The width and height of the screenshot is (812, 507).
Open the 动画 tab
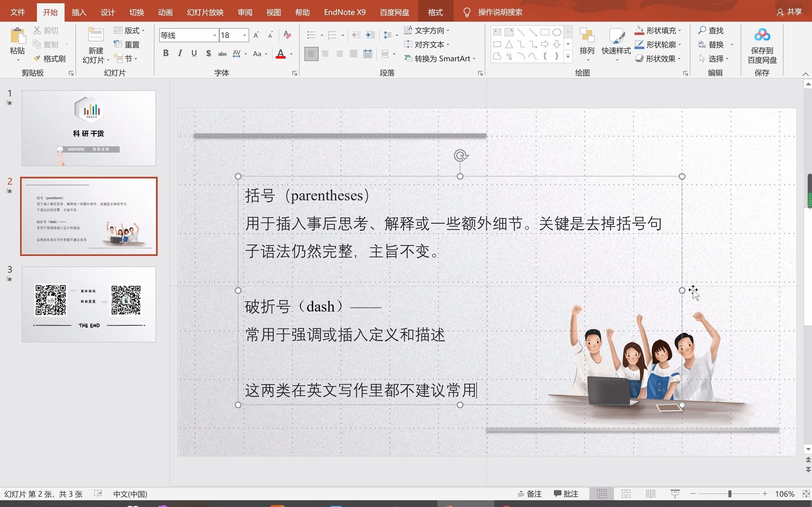click(x=165, y=12)
